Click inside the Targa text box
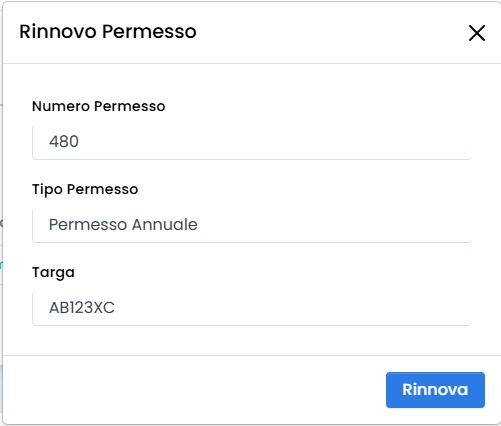The height and width of the screenshot is (426, 501). [x=252, y=308]
